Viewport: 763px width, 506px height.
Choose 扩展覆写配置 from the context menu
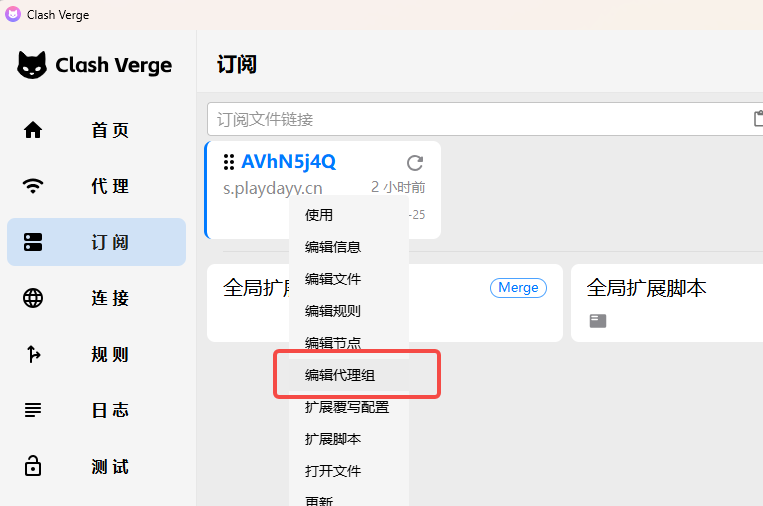click(349, 407)
